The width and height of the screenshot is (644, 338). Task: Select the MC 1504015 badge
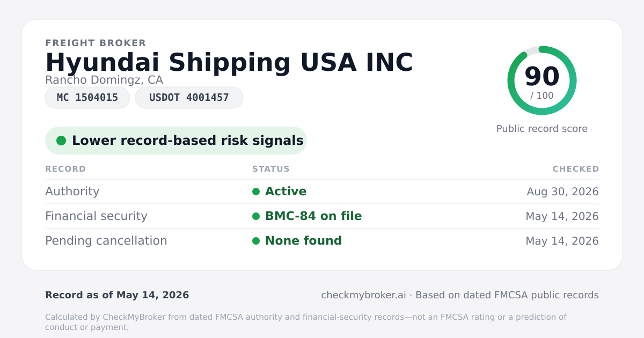tap(87, 98)
